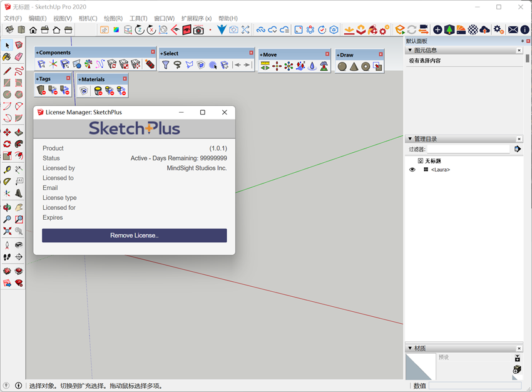
Task: Collapse the 图元信息 panel triangle
Action: point(410,50)
